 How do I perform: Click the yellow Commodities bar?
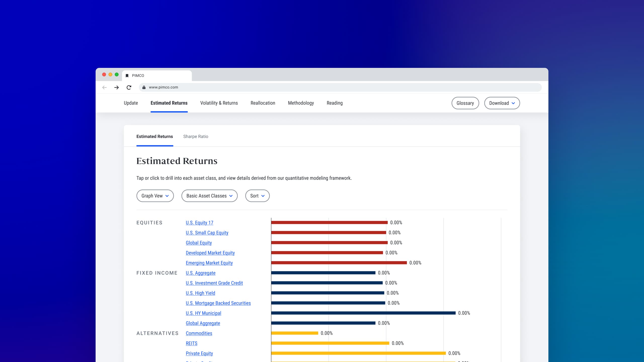click(295, 333)
